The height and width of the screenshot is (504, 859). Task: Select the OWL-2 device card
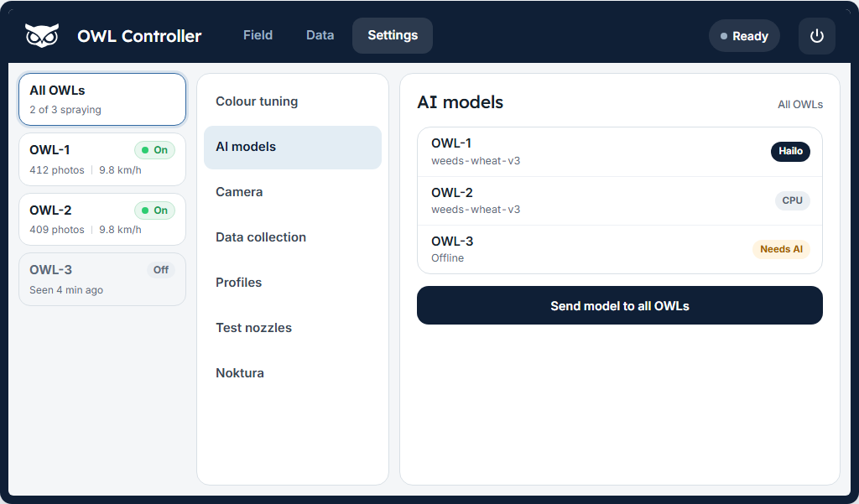[x=102, y=219]
